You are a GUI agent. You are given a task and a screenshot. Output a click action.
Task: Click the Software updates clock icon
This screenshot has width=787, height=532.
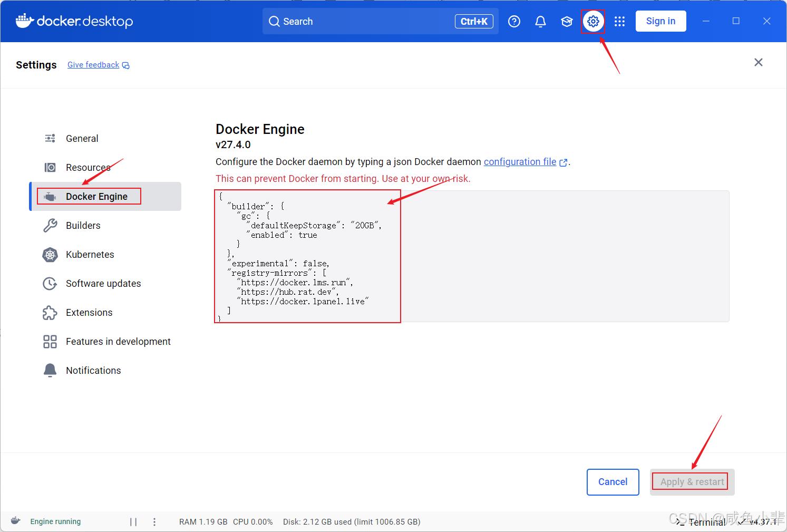click(x=50, y=283)
